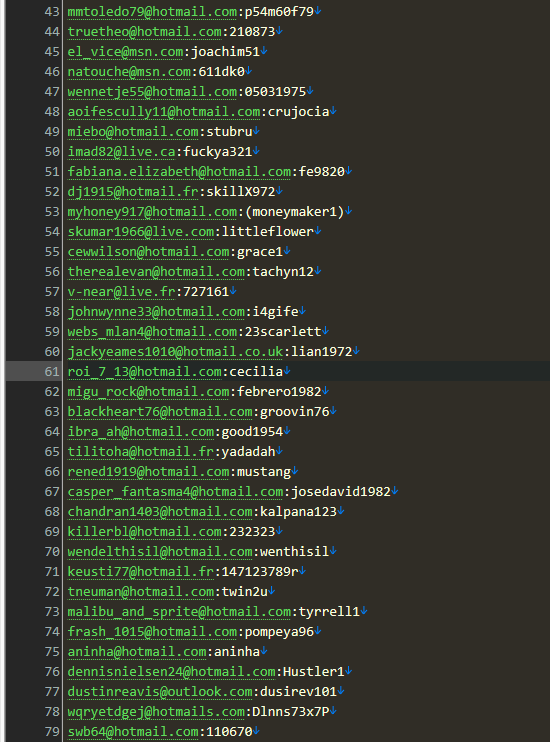Click line number 68 in the gutter
Screen dimensions: 550x742
tap(52, 512)
